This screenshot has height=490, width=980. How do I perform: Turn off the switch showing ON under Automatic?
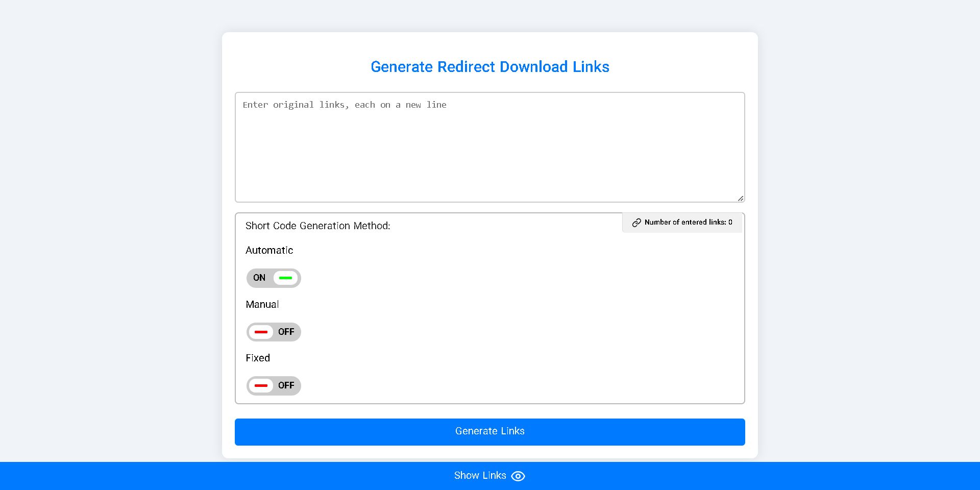click(274, 278)
